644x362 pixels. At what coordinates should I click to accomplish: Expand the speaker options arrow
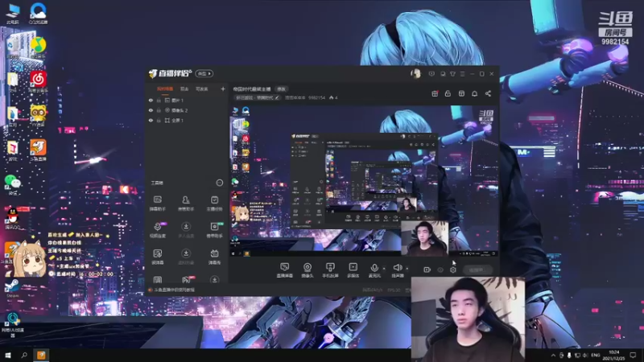coord(407,269)
